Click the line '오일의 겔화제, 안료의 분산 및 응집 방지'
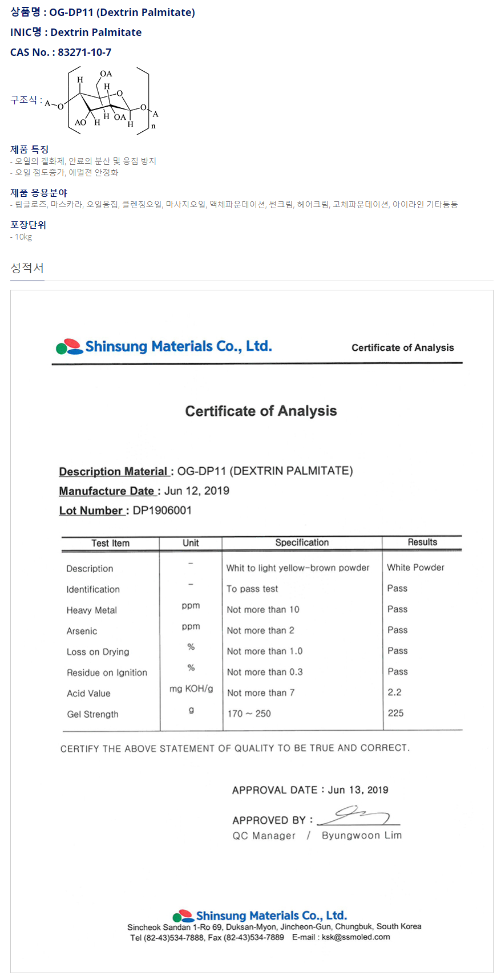Viewport: 501px width, 980px height. (x=83, y=161)
